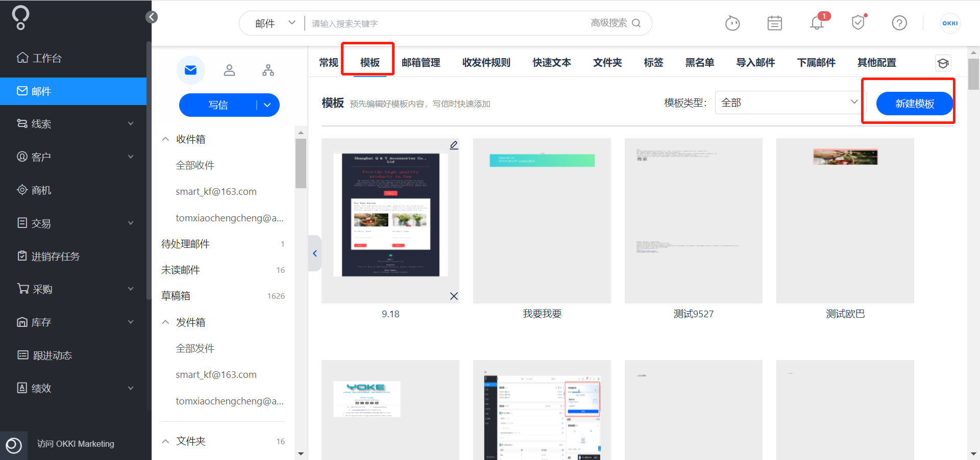Switch to the 邮箱管理 tab

point(421,63)
